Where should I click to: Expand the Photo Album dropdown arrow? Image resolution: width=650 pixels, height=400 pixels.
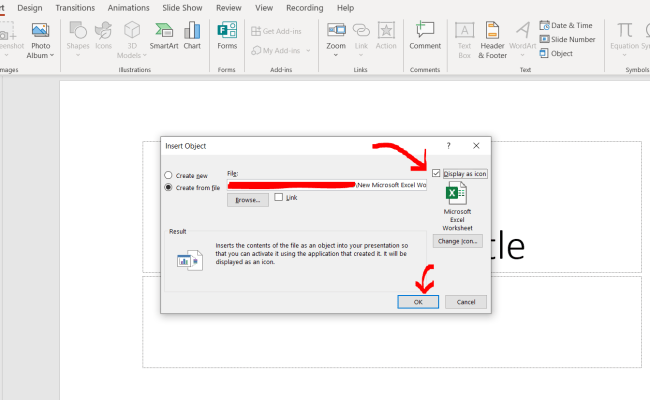click(x=52, y=56)
